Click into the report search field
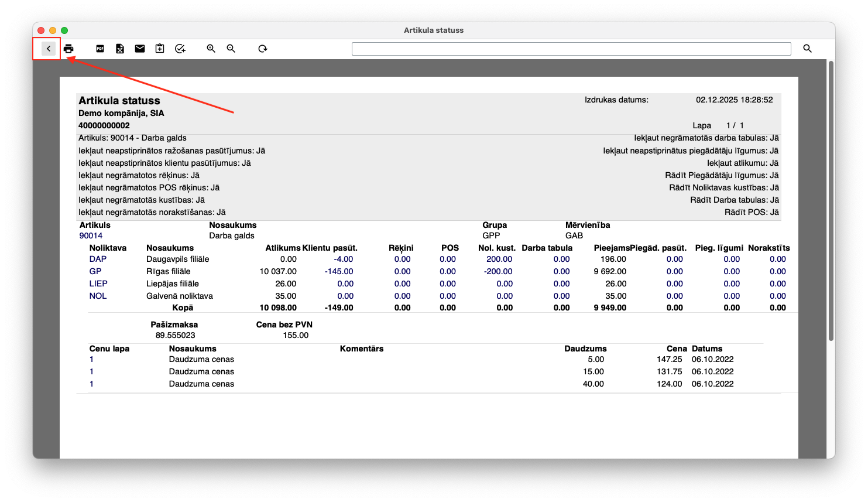The image size is (868, 502). tap(571, 49)
